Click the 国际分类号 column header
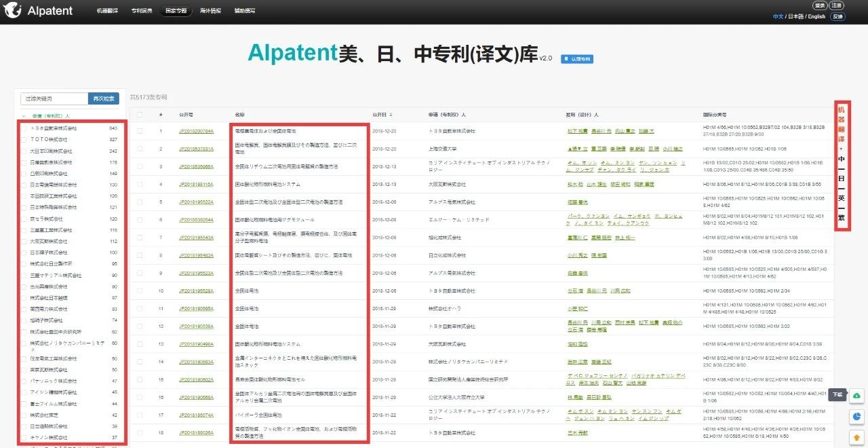 pos(715,115)
